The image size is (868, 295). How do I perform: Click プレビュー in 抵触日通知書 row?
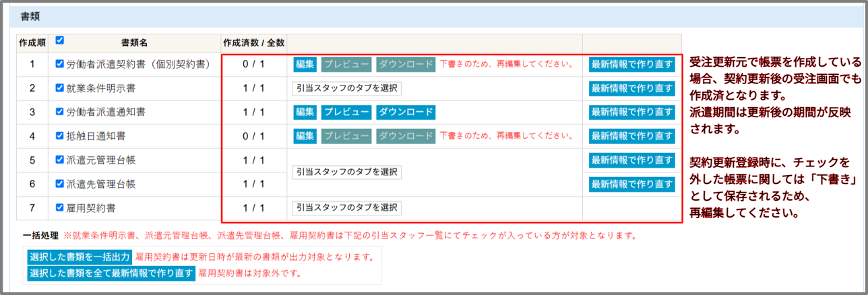tap(346, 136)
